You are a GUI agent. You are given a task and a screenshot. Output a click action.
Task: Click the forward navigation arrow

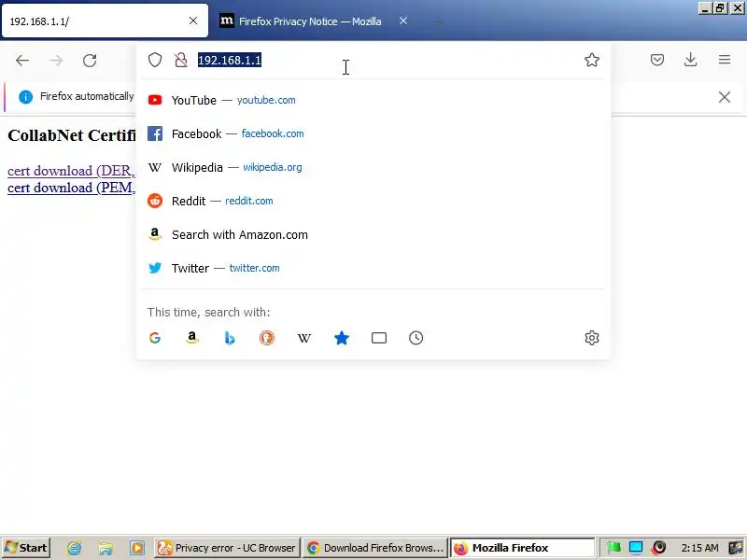click(56, 61)
